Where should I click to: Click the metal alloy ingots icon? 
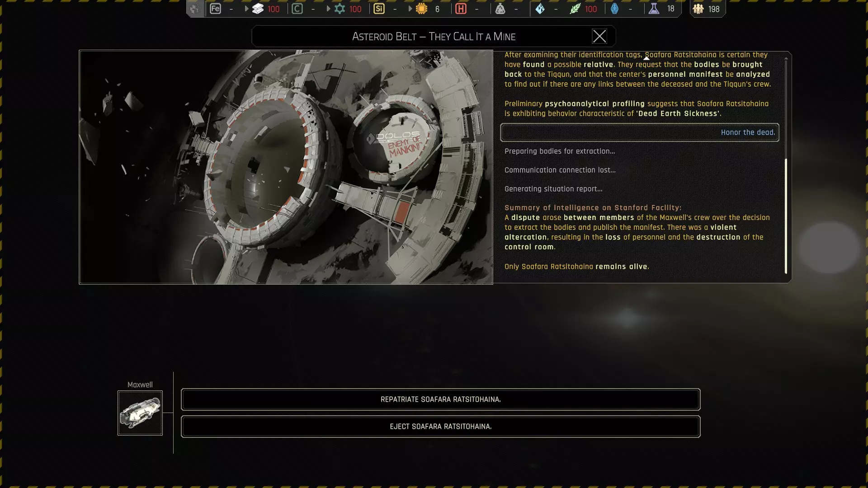coord(258,9)
